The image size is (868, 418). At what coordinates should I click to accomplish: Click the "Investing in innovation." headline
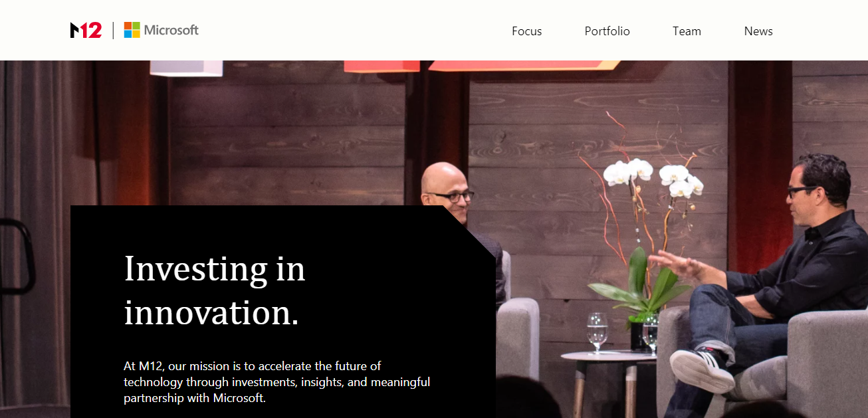point(214,290)
